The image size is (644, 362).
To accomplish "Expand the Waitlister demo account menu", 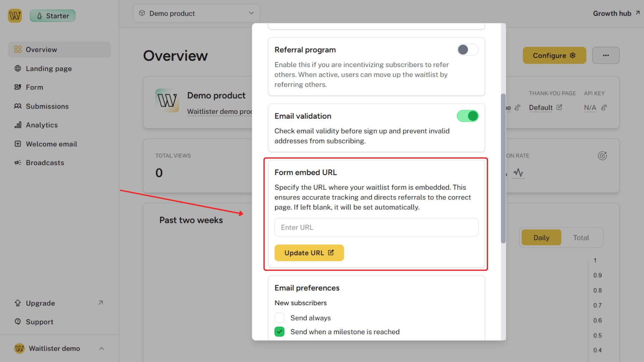I will (59, 349).
